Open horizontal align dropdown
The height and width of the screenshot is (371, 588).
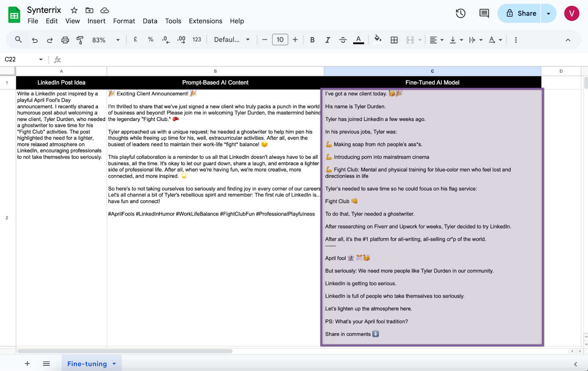click(437, 40)
